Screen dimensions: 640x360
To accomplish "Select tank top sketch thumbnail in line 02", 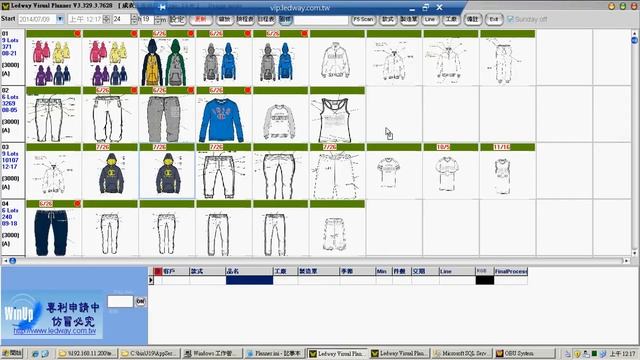I will (337, 118).
